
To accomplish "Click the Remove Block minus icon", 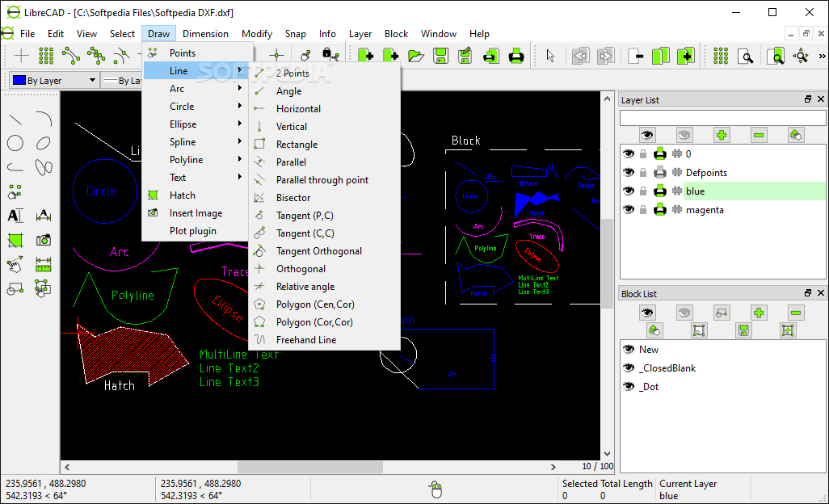I will [796, 313].
